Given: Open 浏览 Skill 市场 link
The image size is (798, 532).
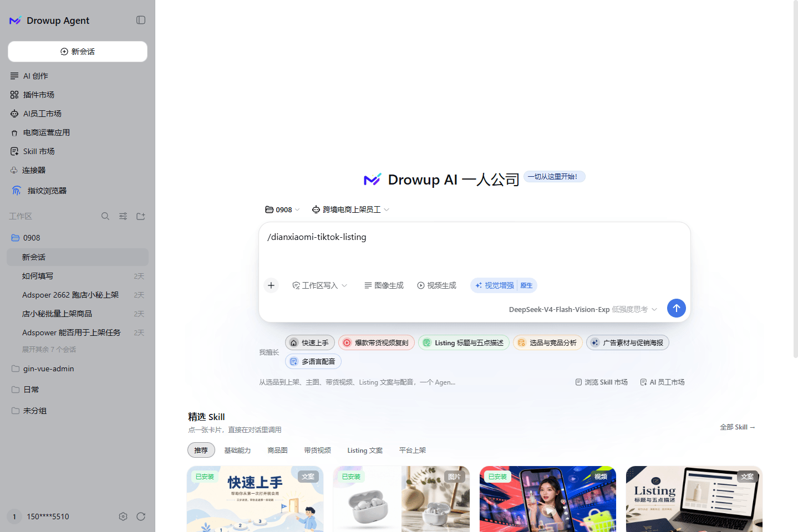Looking at the screenshot, I should 602,382.
